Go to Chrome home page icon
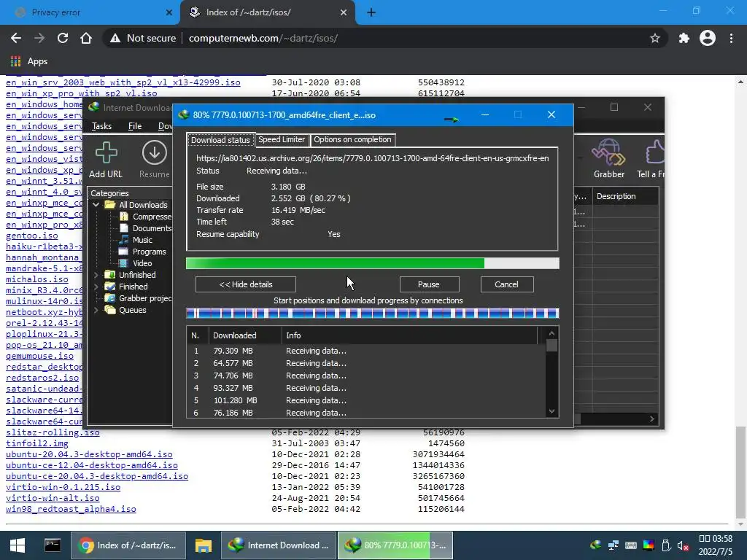Image resolution: width=747 pixels, height=560 pixels. 86,38
